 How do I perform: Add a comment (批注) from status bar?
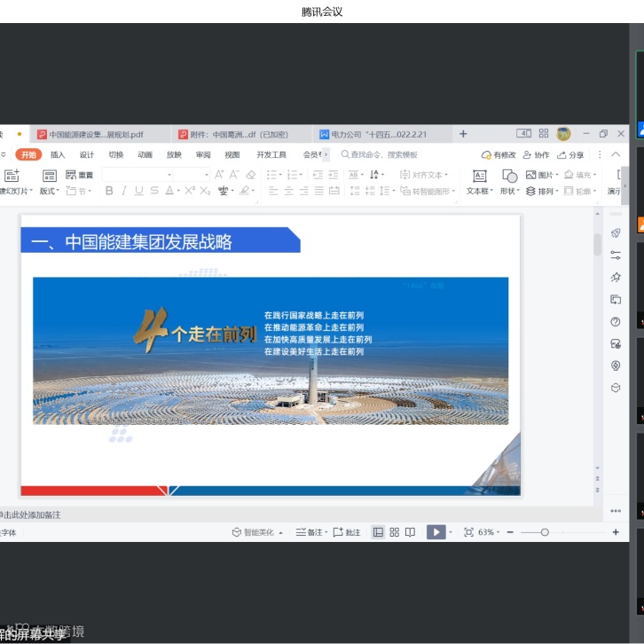click(x=347, y=532)
